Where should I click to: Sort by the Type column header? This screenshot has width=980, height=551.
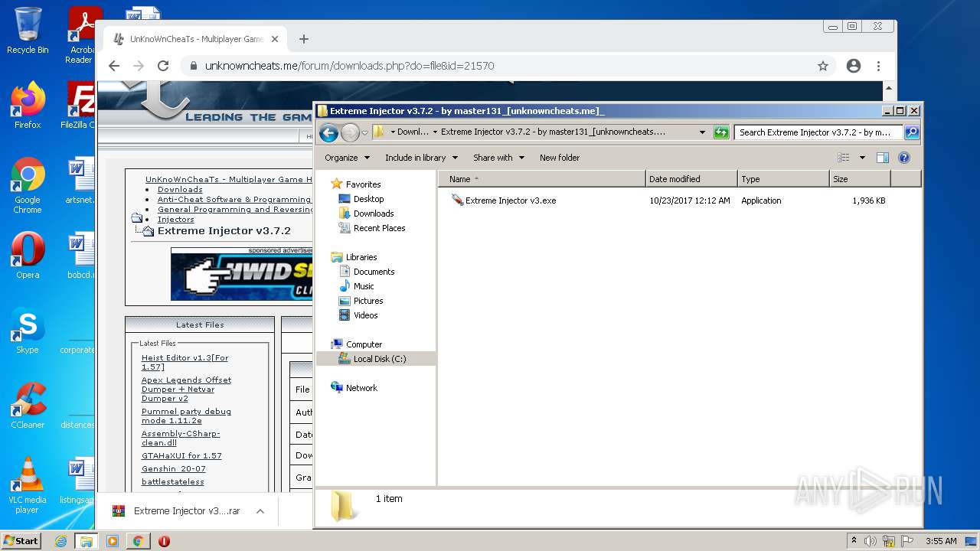pos(783,179)
